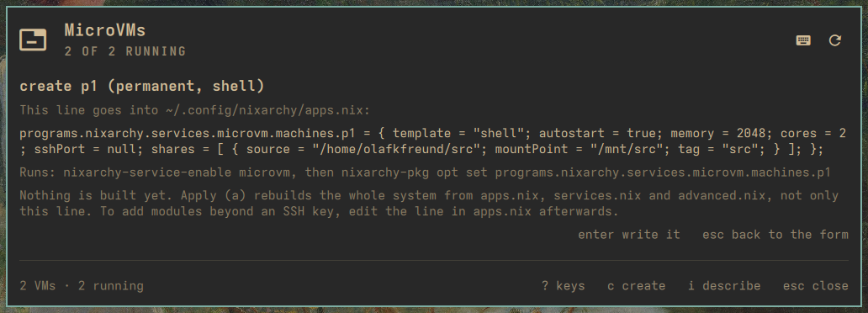Click the 'MicroVMs' title
868x313 pixels.
pos(104,30)
